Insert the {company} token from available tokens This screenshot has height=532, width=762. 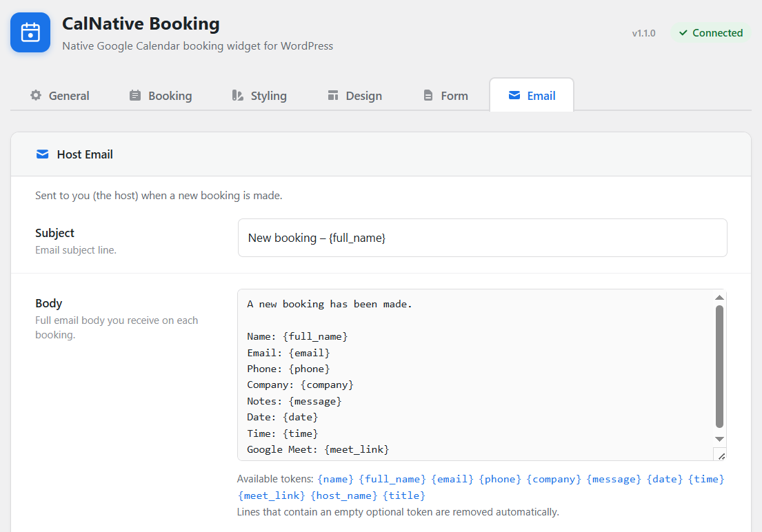(x=554, y=479)
